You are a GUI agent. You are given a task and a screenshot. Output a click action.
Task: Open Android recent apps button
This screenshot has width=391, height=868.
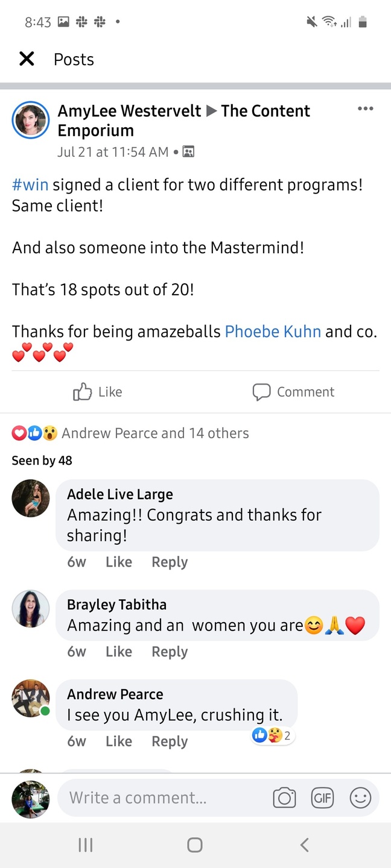point(86,845)
